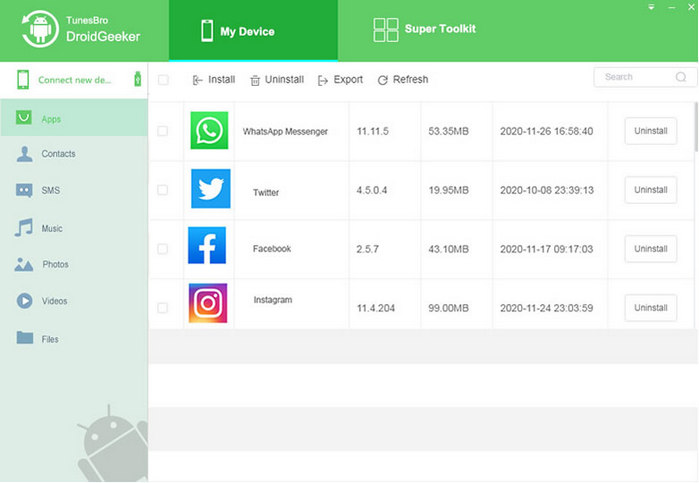This screenshot has width=699, height=483.
Task: Switch to the Super Toolkit tab
Action: tap(424, 29)
